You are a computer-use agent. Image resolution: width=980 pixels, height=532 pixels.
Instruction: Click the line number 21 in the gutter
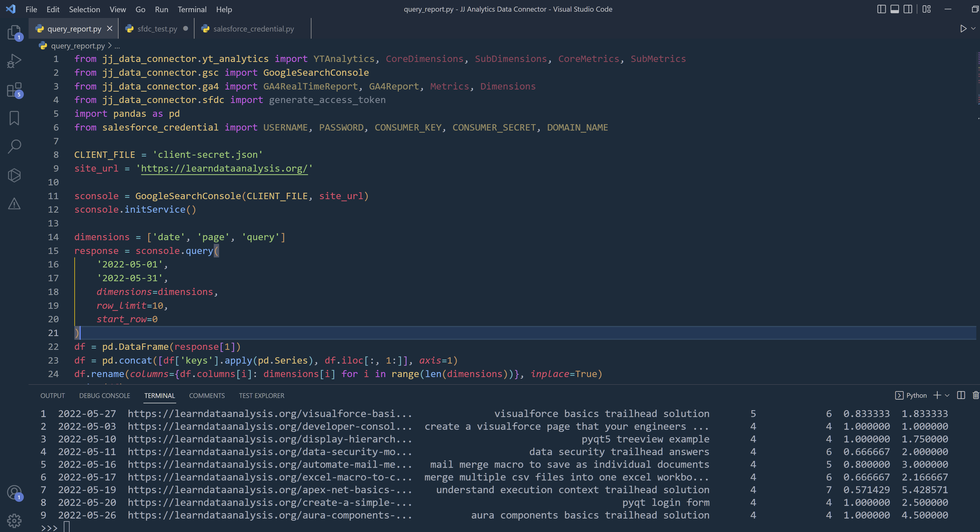[53, 333]
